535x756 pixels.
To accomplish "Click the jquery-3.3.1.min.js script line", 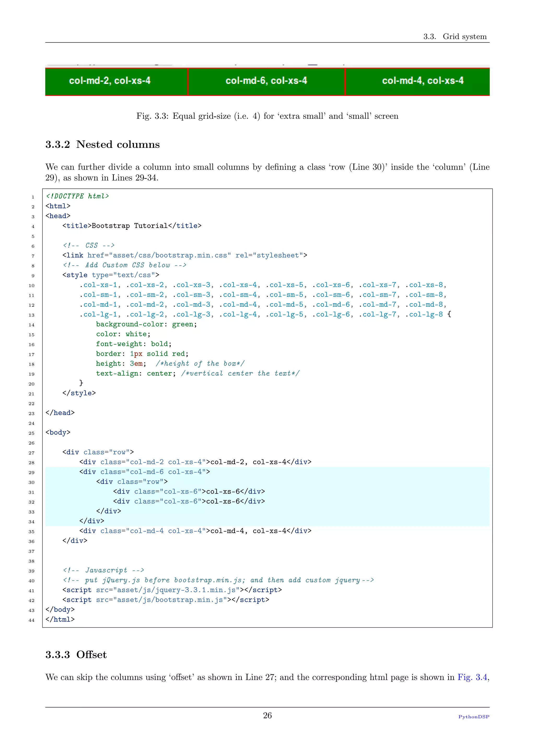I will click(x=172, y=590).
